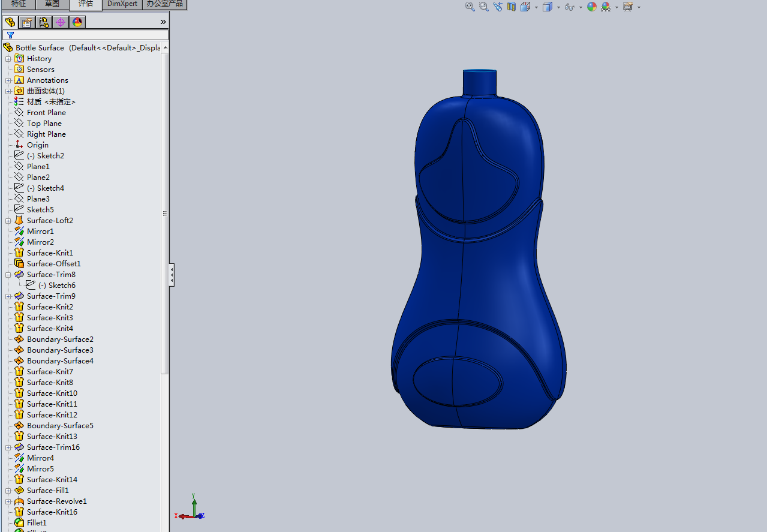Image resolution: width=767 pixels, height=532 pixels.
Task: Select the Origin item
Action: click(37, 145)
